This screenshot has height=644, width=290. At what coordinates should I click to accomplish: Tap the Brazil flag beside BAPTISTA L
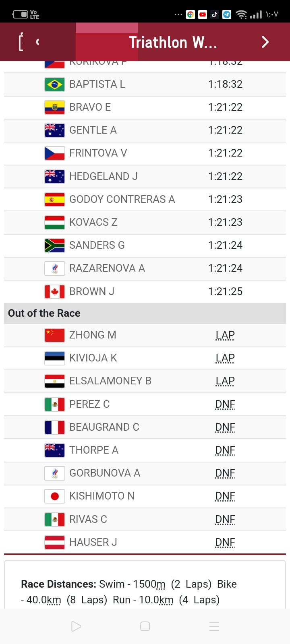(55, 85)
